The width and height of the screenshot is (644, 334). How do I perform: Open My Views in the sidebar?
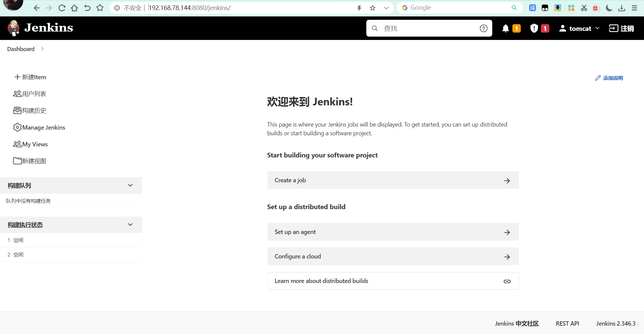30,144
